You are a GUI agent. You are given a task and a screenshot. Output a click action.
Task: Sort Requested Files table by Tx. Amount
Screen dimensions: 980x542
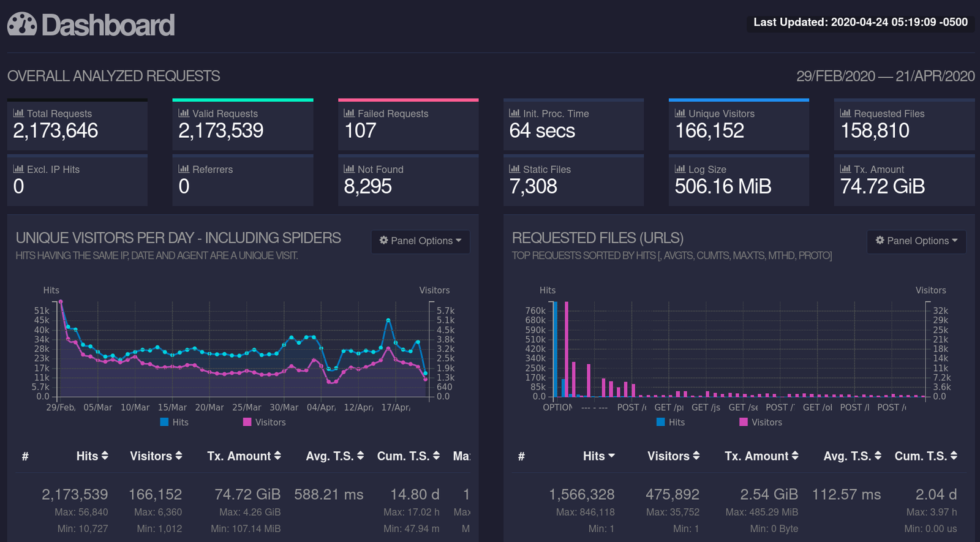pyautogui.click(x=761, y=456)
